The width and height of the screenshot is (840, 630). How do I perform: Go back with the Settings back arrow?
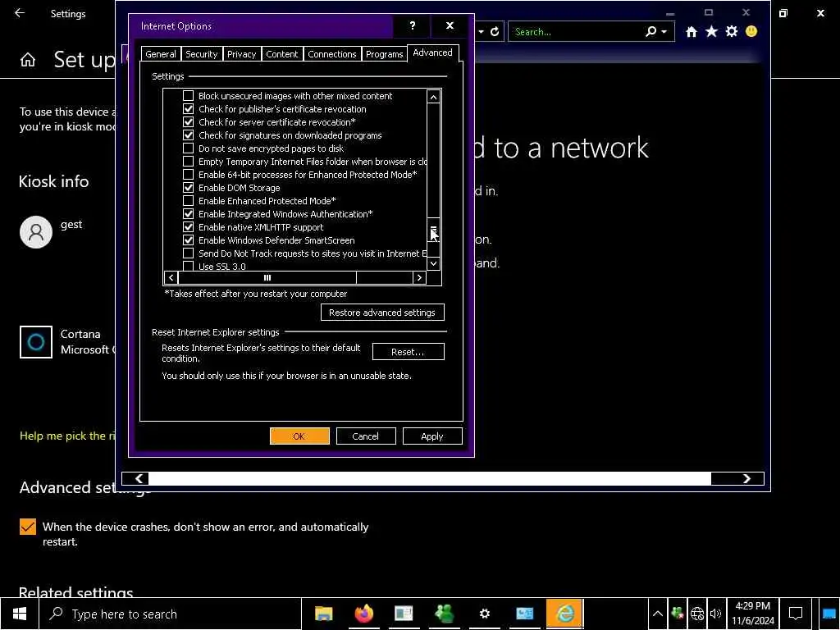20,13
